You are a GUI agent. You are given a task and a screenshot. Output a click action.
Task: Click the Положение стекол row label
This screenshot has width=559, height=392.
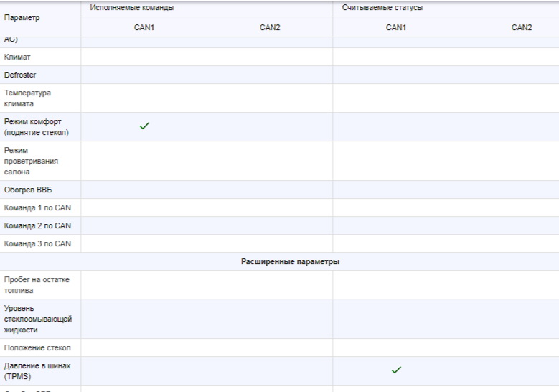[37, 347]
